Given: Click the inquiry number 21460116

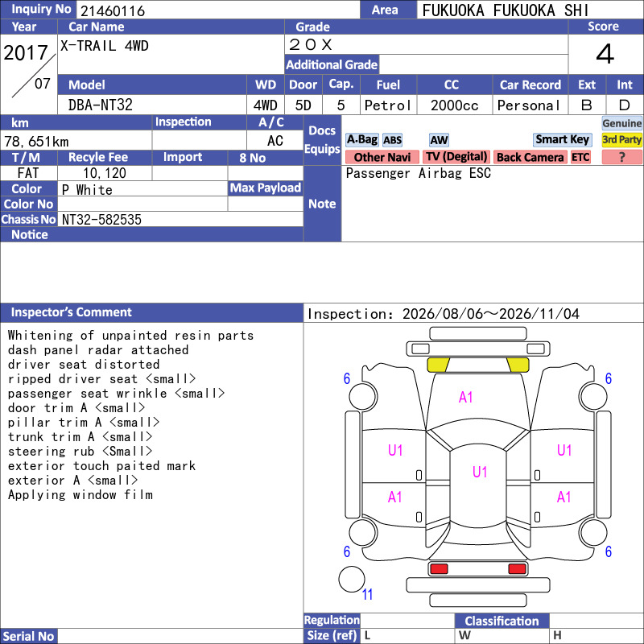Looking at the screenshot, I should (x=113, y=10).
